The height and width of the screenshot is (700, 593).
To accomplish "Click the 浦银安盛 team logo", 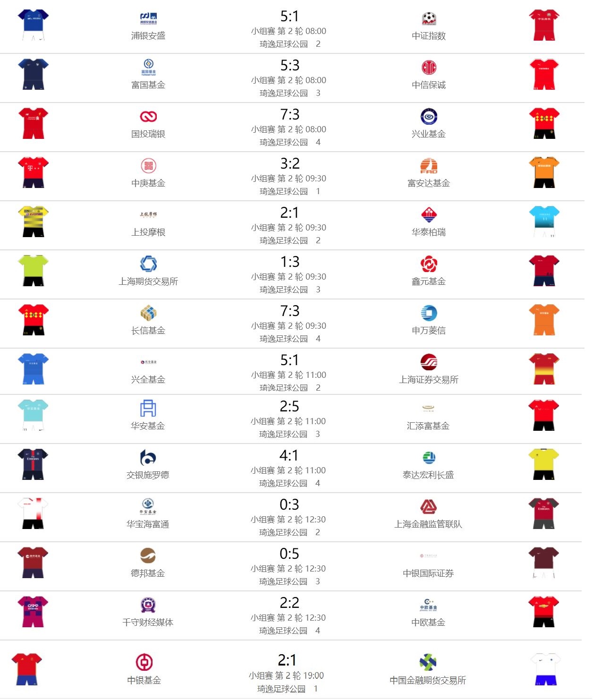I will 148,18.
